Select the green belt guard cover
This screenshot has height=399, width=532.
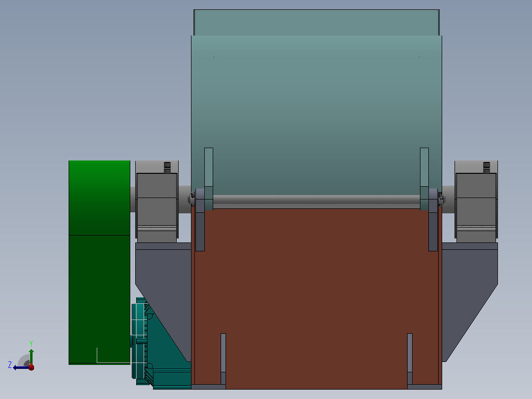[99, 263]
